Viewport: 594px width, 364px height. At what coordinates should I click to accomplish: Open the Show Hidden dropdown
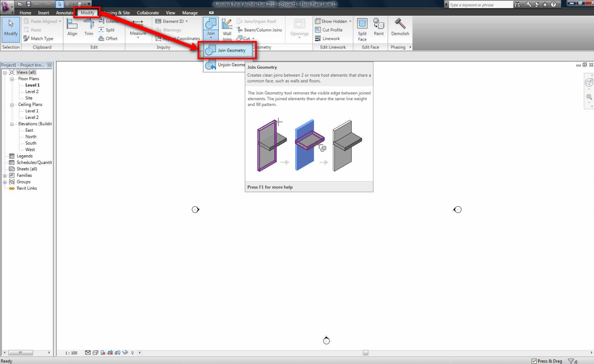coord(350,22)
